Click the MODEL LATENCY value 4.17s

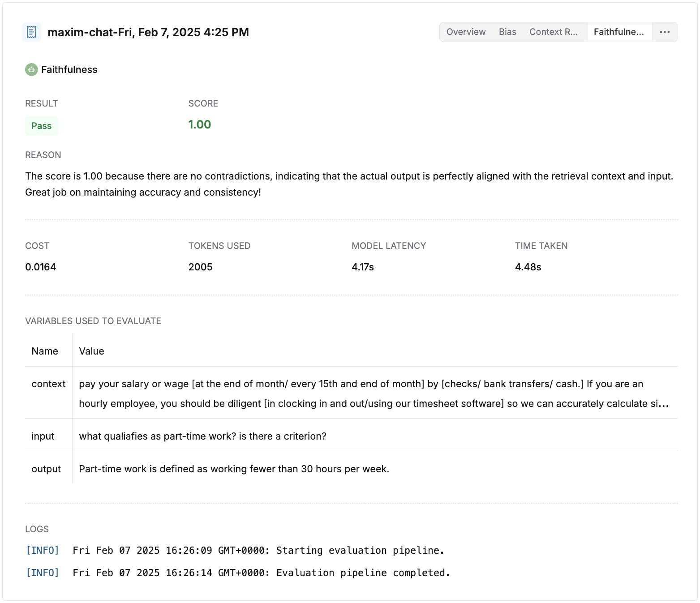click(x=362, y=266)
